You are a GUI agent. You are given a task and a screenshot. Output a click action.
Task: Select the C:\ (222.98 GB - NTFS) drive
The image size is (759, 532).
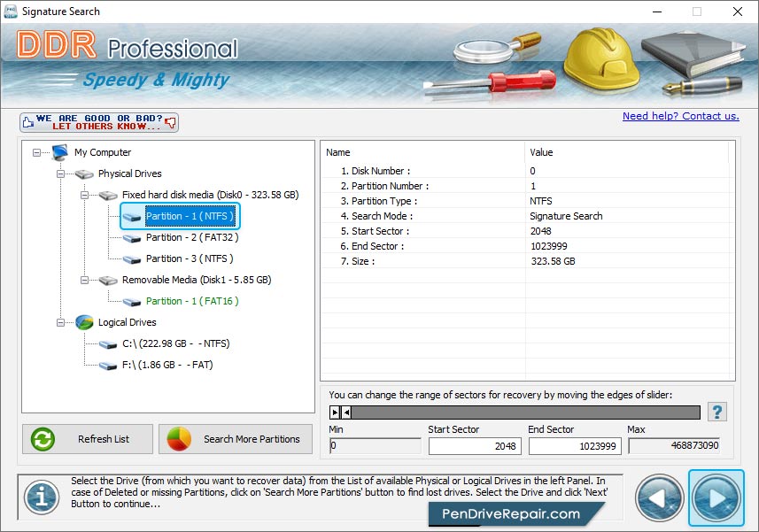click(175, 343)
